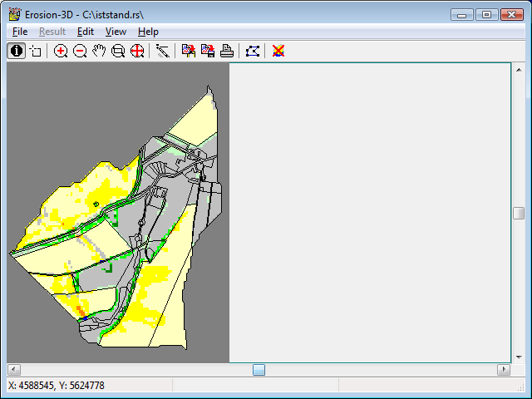Activate the zoom in tool
This screenshot has height=399, width=532.
(x=61, y=51)
